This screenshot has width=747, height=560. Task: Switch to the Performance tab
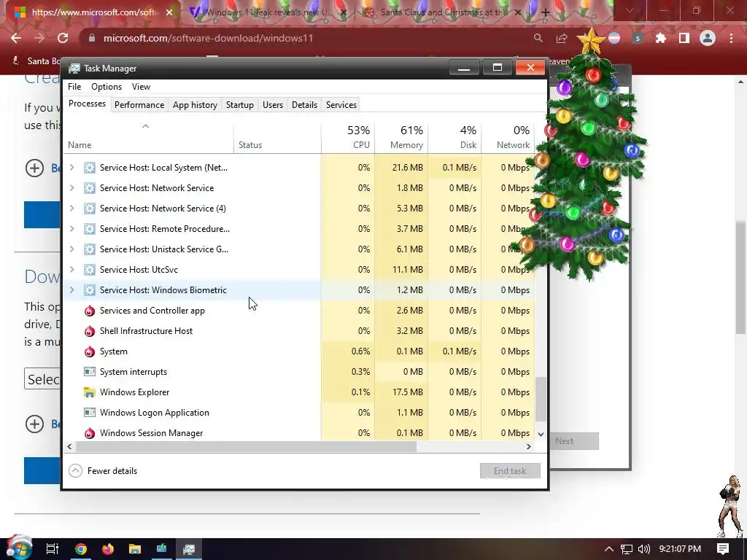tap(139, 105)
